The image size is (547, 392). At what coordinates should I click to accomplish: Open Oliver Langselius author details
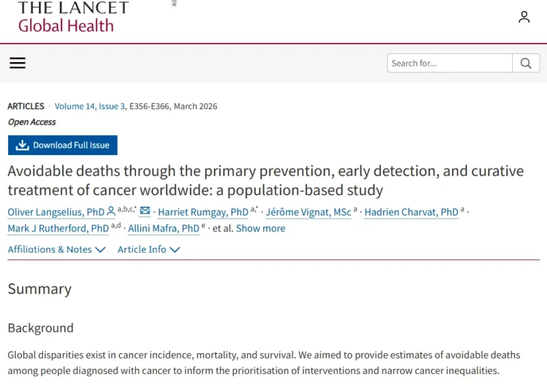(x=56, y=212)
